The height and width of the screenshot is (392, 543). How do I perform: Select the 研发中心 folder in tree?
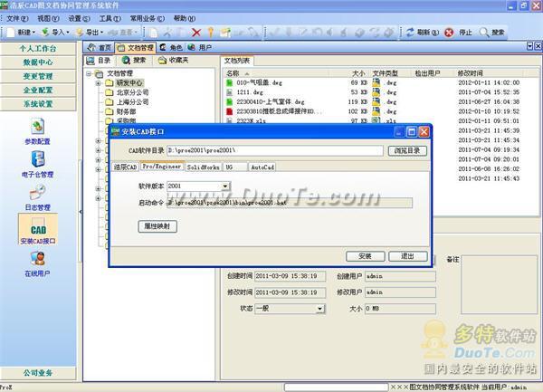(125, 82)
